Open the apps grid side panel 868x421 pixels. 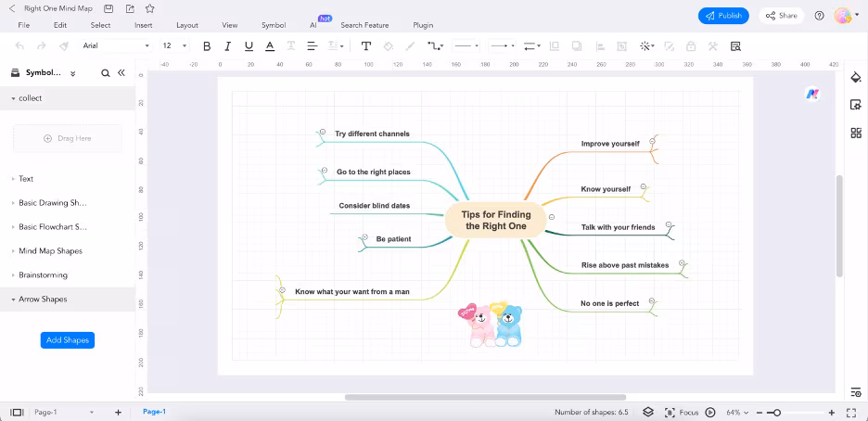(856, 133)
